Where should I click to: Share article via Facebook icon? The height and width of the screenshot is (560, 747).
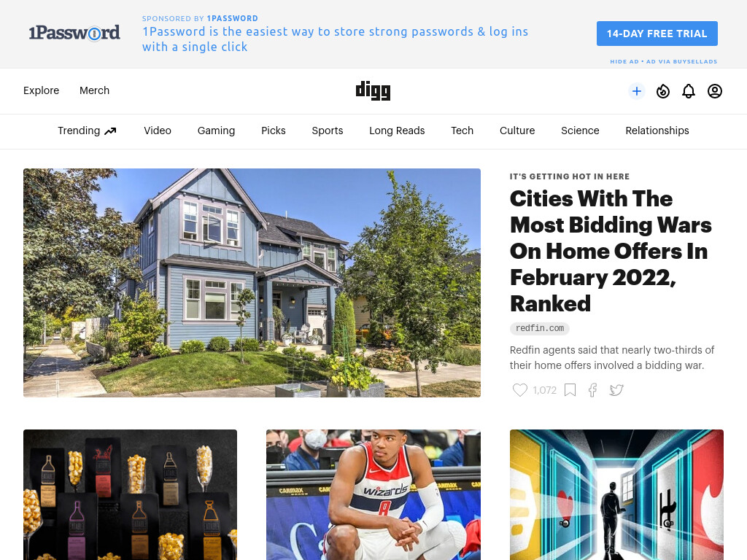[592, 390]
